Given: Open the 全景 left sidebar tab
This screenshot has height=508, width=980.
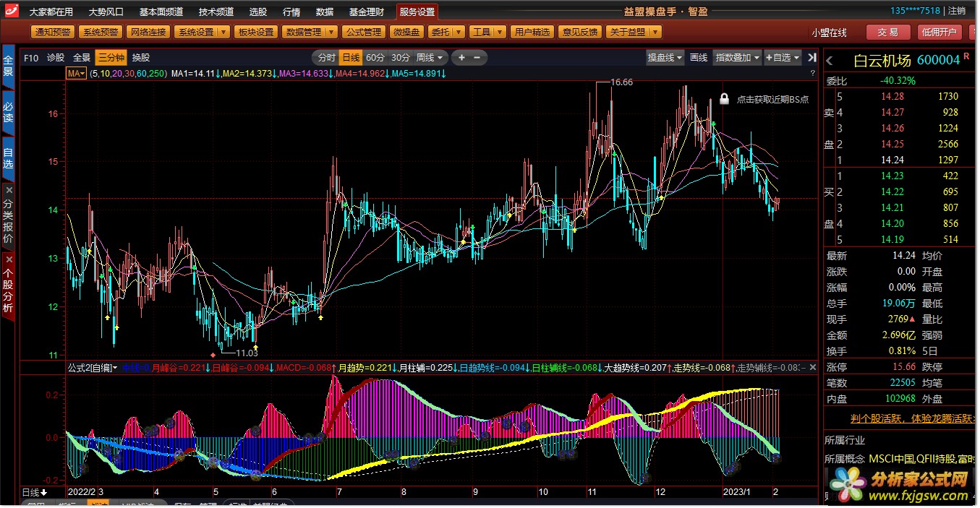Looking at the screenshot, I should click(x=9, y=66).
